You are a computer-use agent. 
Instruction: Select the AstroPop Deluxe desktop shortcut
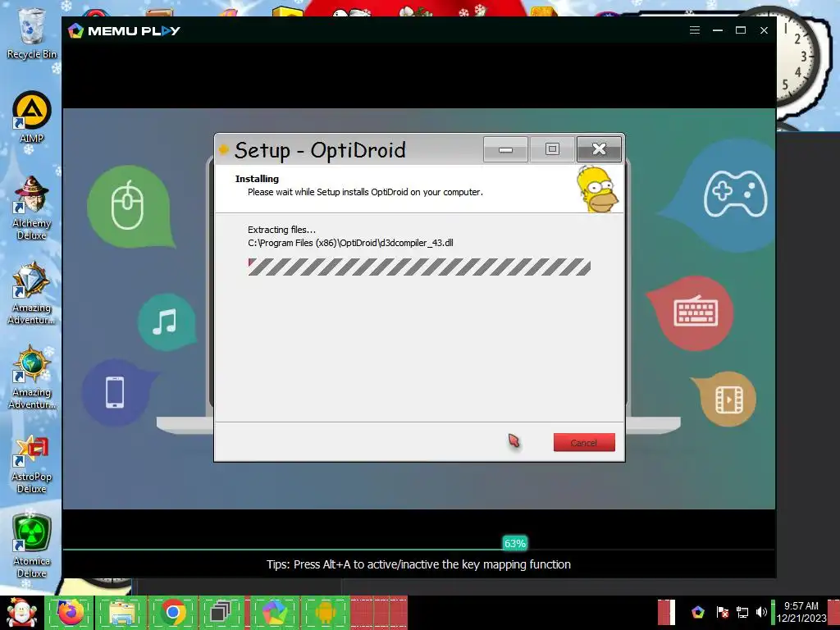pos(32,464)
